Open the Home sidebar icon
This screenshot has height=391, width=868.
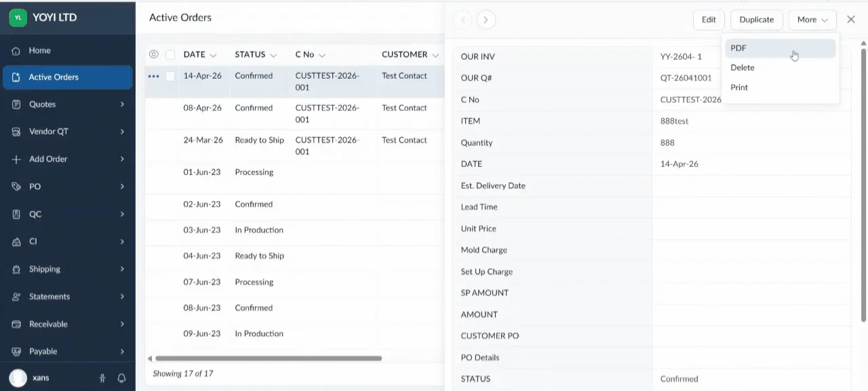pos(16,51)
